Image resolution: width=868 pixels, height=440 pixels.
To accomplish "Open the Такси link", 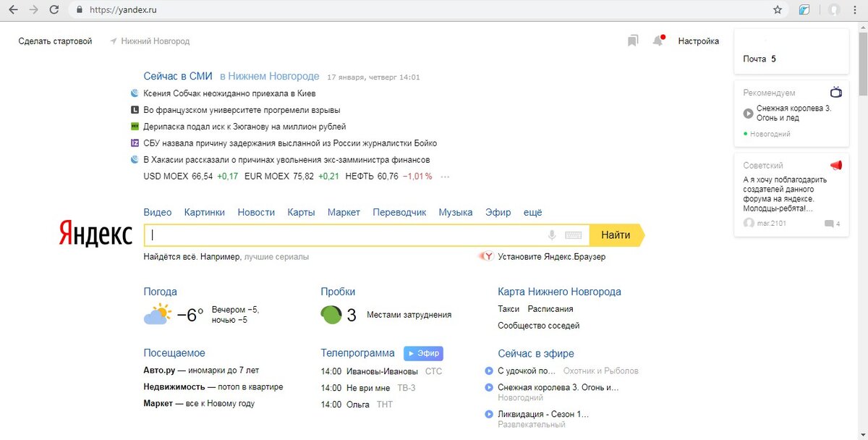I will [509, 309].
